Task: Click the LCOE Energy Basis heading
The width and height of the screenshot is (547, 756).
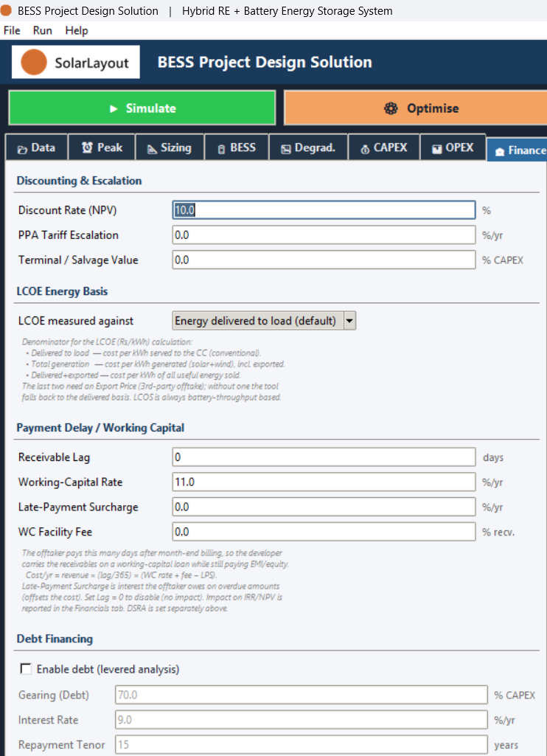Action: coord(62,291)
